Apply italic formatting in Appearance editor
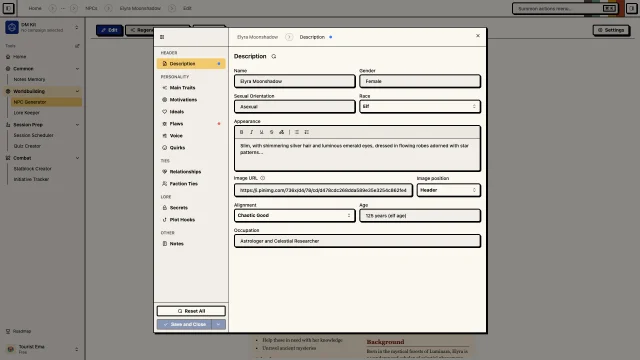Image resolution: width=640 pixels, height=360 pixels. [x=251, y=132]
